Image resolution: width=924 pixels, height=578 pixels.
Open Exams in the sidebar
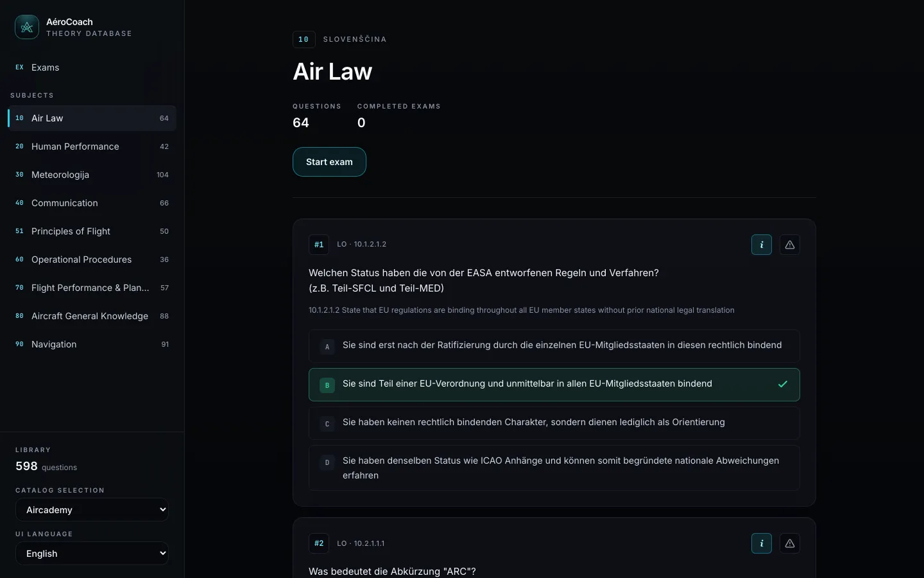coord(92,67)
